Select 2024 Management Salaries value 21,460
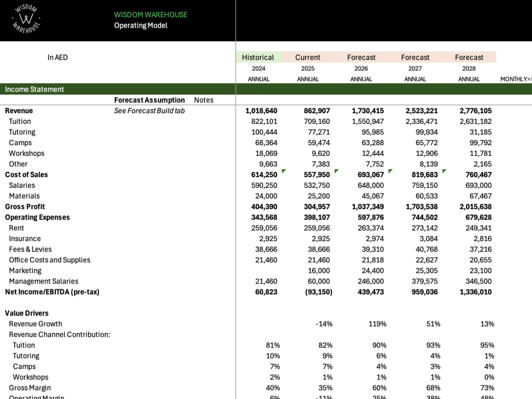 point(267,281)
